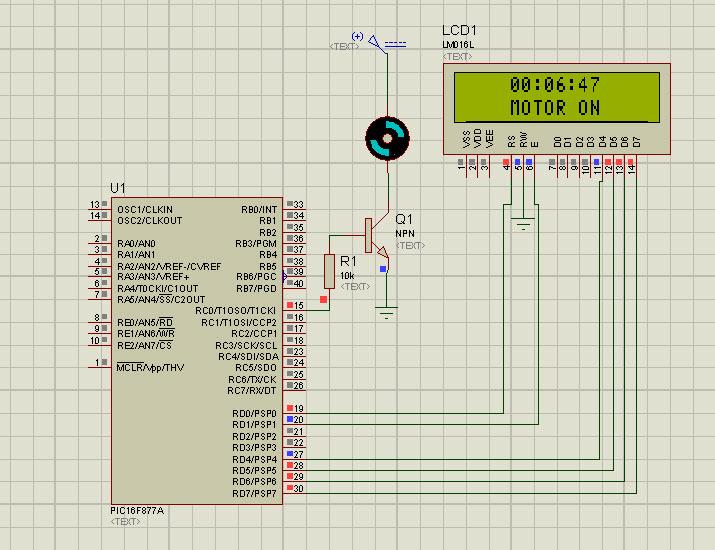This screenshot has width=715, height=550.
Task: Click the OSC1/CLKIN pin label
Action: tap(145, 210)
